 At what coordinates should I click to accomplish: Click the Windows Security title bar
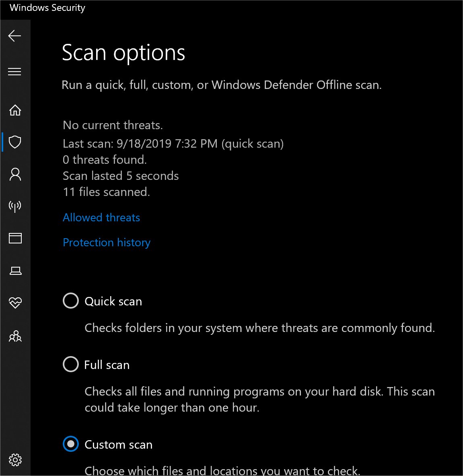47,7
